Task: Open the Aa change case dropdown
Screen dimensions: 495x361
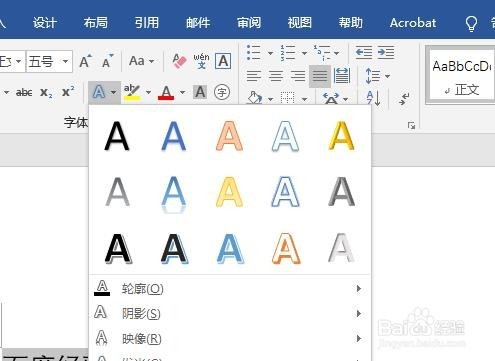Action: (142, 61)
